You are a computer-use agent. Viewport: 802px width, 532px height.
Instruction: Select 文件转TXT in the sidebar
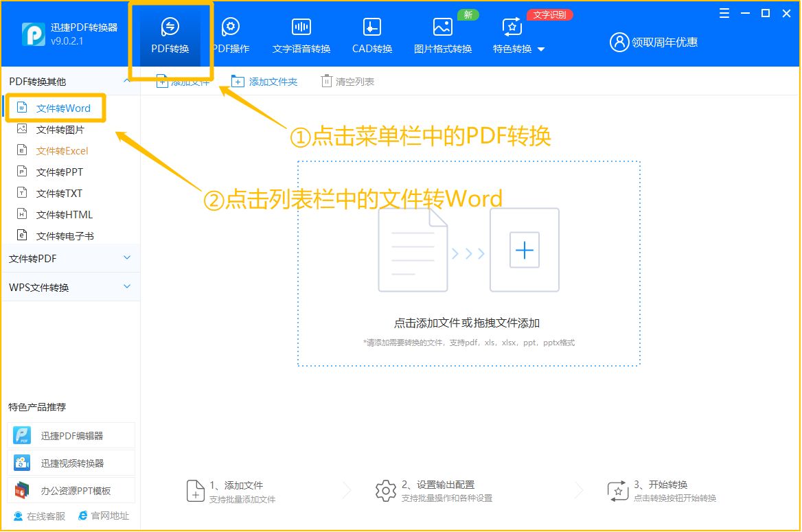(59, 194)
